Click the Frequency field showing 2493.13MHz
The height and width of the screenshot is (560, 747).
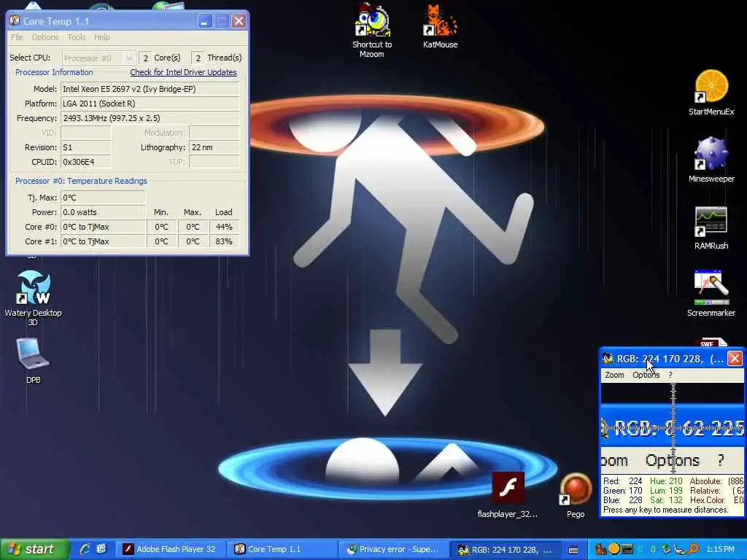(150, 118)
